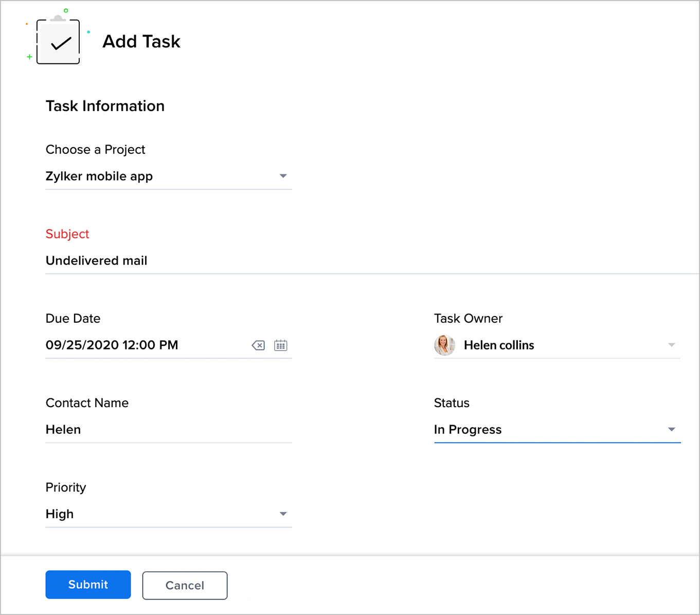
Task: Expand the Status dropdown arrow
Action: click(x=671, y=429)
